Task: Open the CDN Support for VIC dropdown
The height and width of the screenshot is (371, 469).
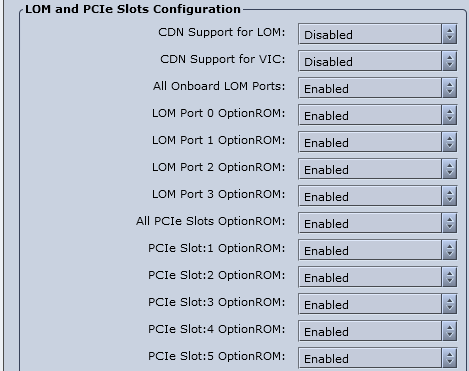Action: pos(378,61)
